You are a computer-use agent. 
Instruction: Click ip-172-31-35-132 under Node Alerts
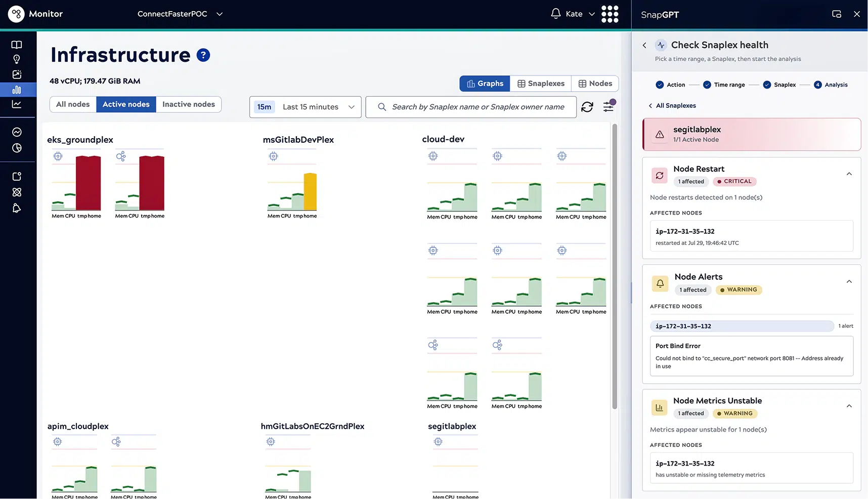tap(742, 326)
